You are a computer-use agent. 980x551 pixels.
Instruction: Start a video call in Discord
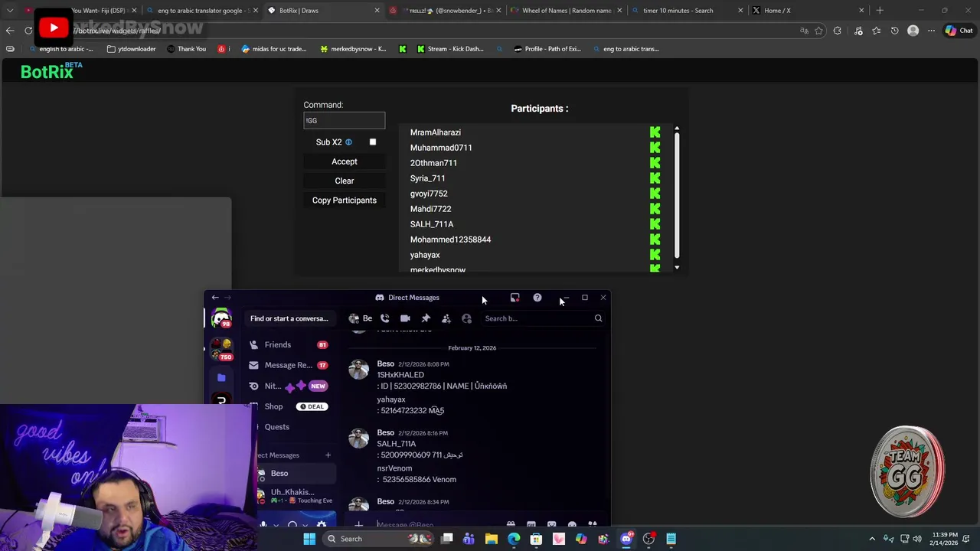pyautogui.click(x=405, y=318)
